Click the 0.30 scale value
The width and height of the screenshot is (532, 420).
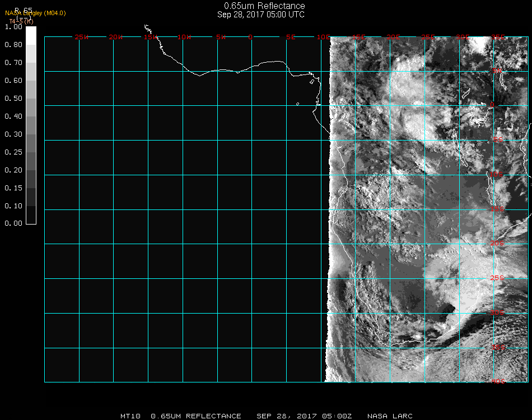pos(13,135)
